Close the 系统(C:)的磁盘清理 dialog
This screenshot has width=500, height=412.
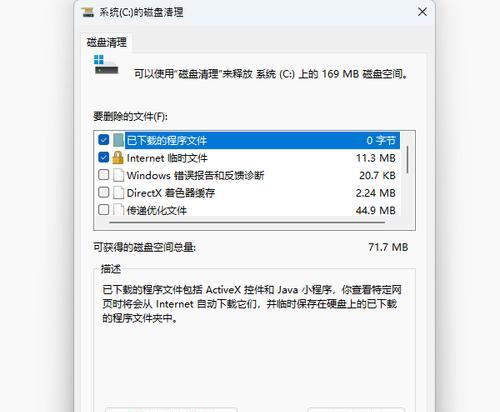coord(422,12)
